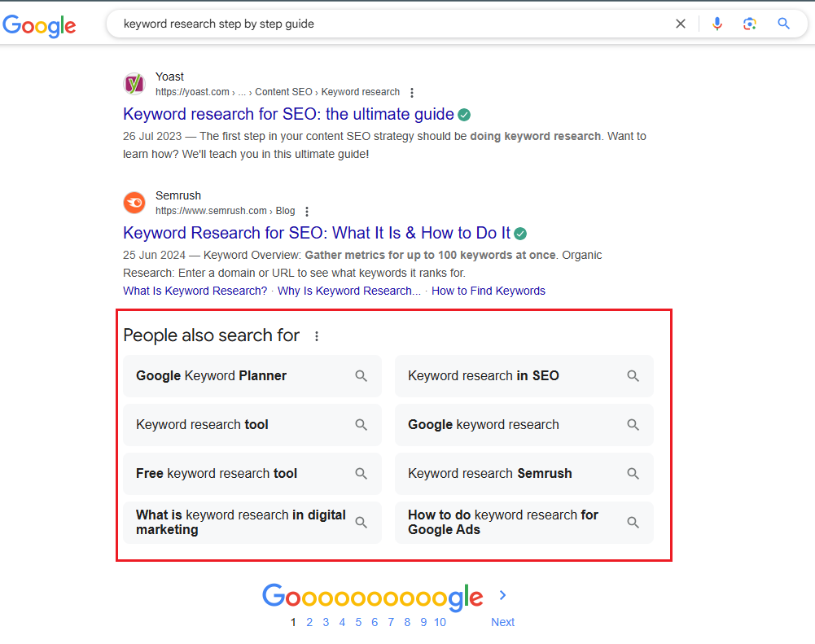Click the green verified badge on the Yoast result
The height and width of the screenshot is (644, 815).
click(x=464, y=115)
